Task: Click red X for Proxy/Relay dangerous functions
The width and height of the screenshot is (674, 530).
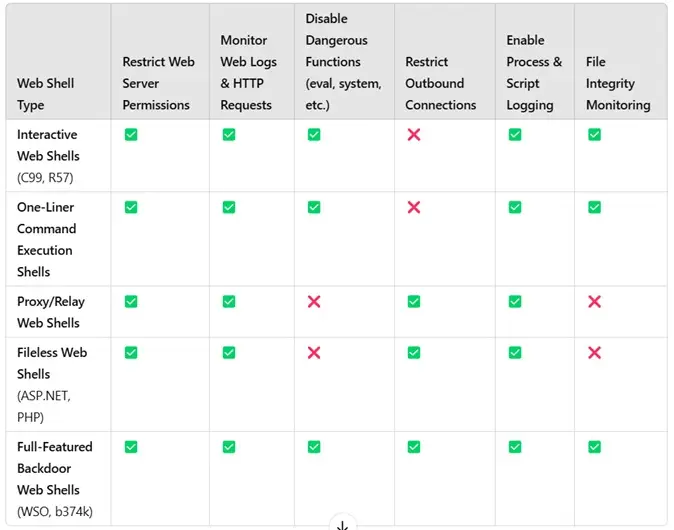Action: 314,301
